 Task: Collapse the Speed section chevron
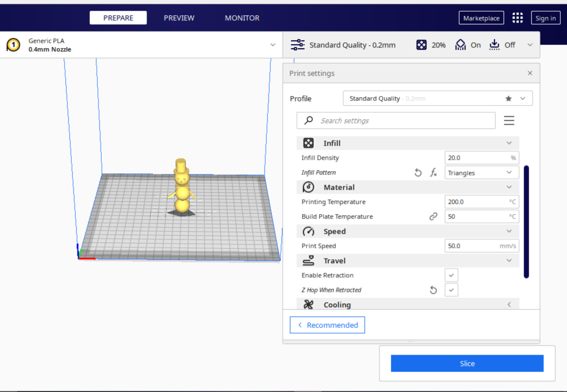(509, 231)
